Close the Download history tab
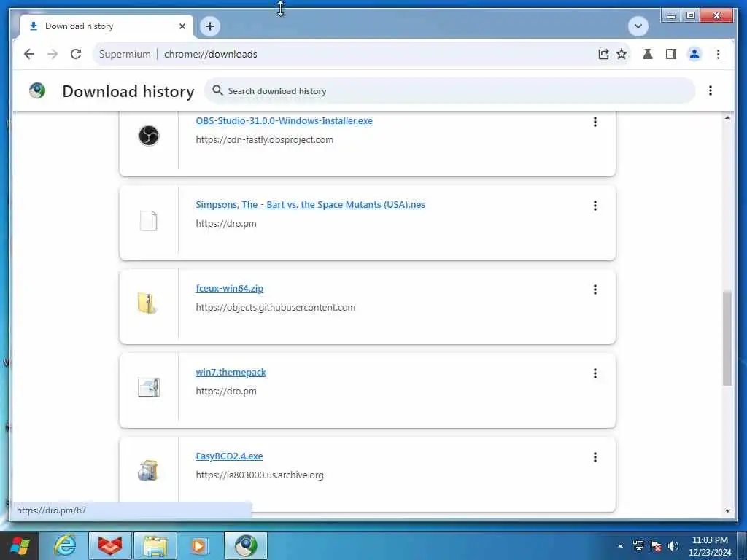The image size is (747, 560). coord(182,26)
